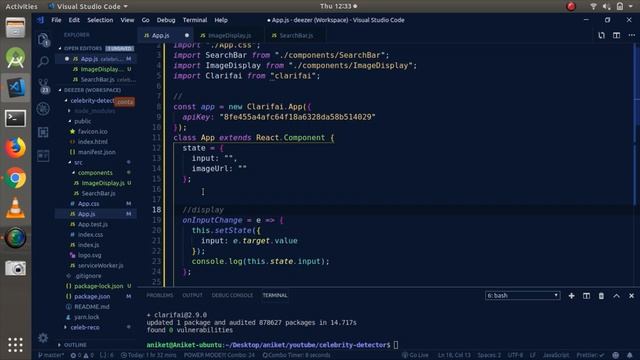Close the terminal panel
Viewport: 640px width, 360px height.
coord(631,296)
